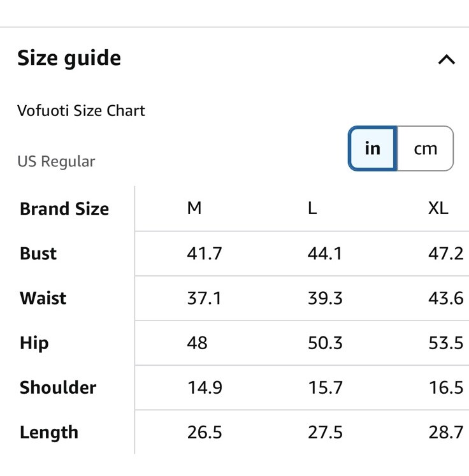The height and width of the screenshot is (476, 469).
Task: Click the Shoulder row label
Action: pyautogui.click(x=58, y=387)
